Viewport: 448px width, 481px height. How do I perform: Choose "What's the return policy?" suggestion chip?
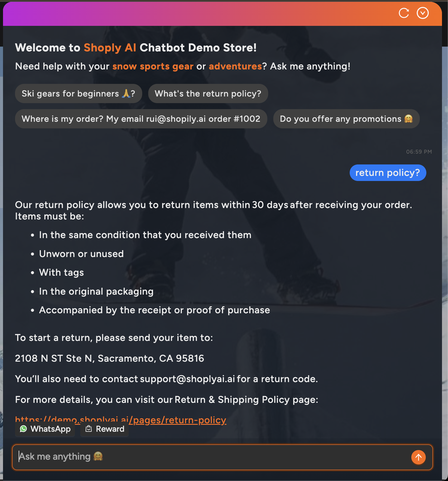208,94
